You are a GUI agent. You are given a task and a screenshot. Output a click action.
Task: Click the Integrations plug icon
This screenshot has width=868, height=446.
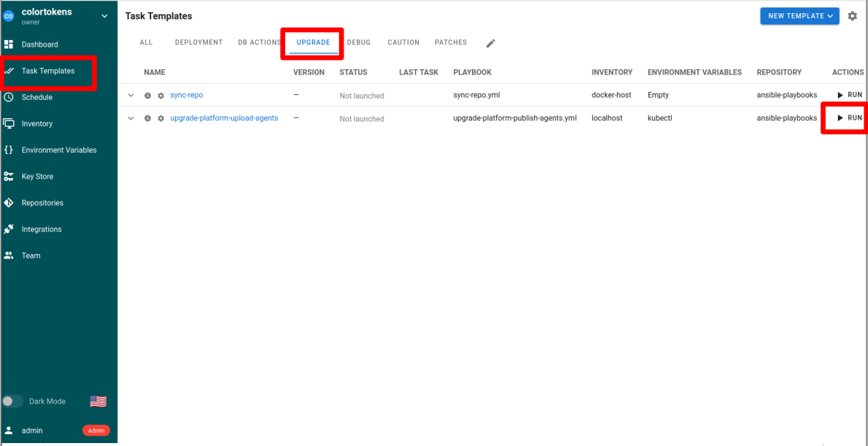(9, 229)
